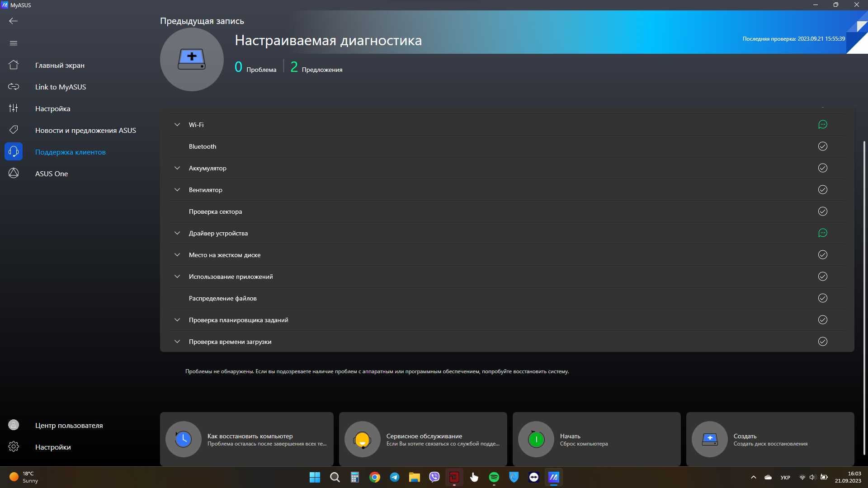Click the diagnostics drive icon circle
The width and height of the screenshot is (868, 488).
(192, 60)
